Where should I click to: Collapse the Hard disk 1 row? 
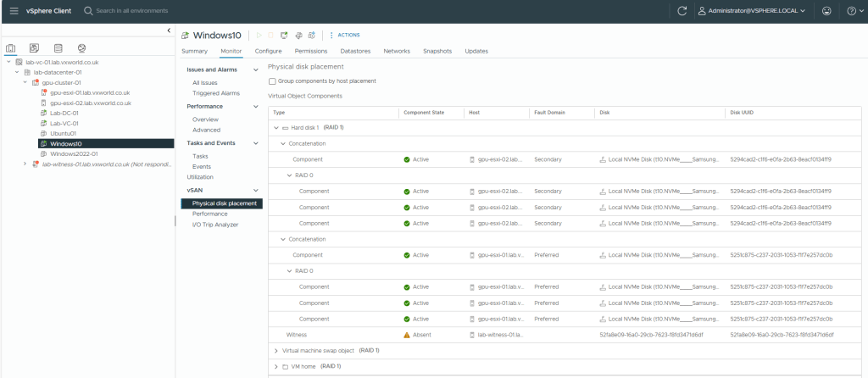[x=275, y=127]
